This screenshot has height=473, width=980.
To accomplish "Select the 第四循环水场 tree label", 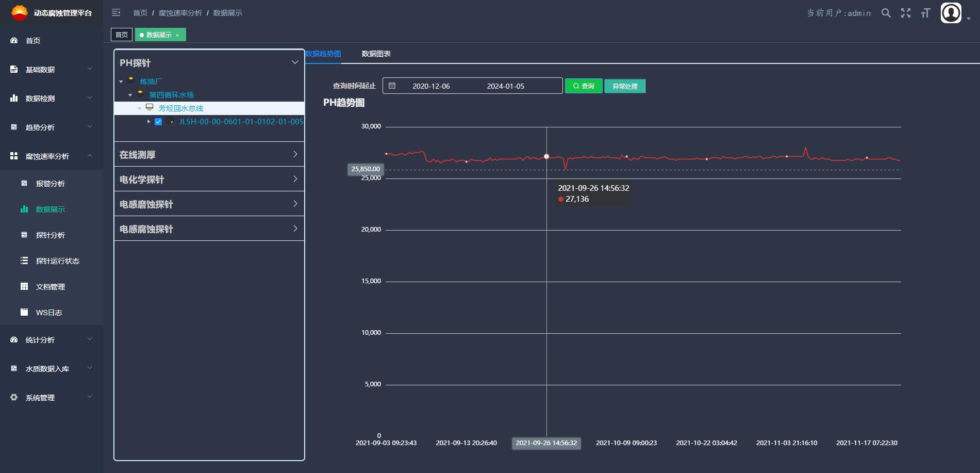I will (x=172, y=95).
